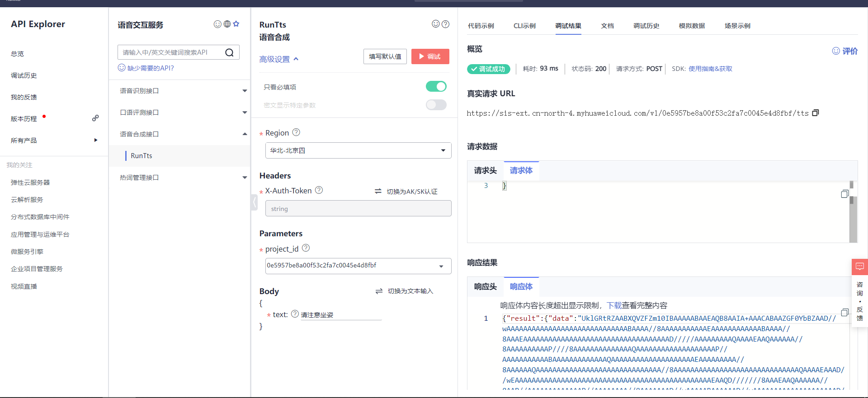Toggle 只看必填项 switch
The height and width of the screenshot is (398, 868).
436,86
